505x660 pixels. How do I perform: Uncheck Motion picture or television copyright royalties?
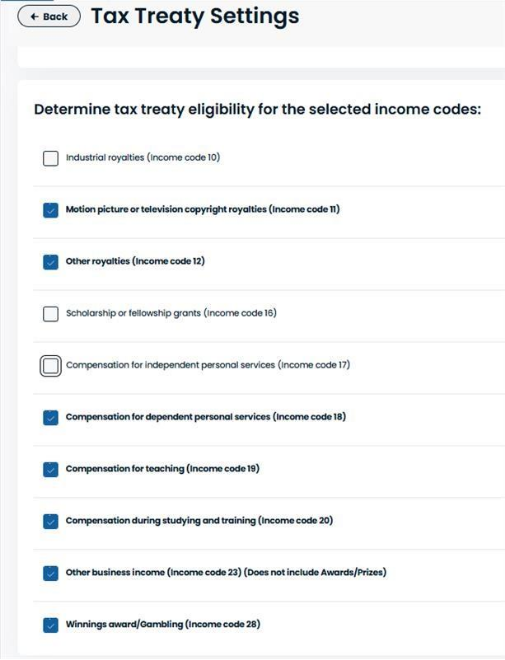click(50, 210)
